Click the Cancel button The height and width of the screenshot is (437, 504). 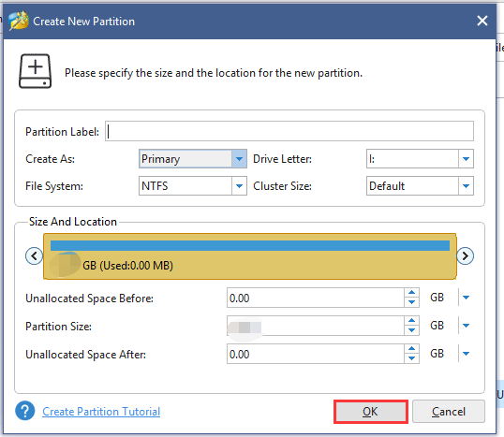click(449, 412)
